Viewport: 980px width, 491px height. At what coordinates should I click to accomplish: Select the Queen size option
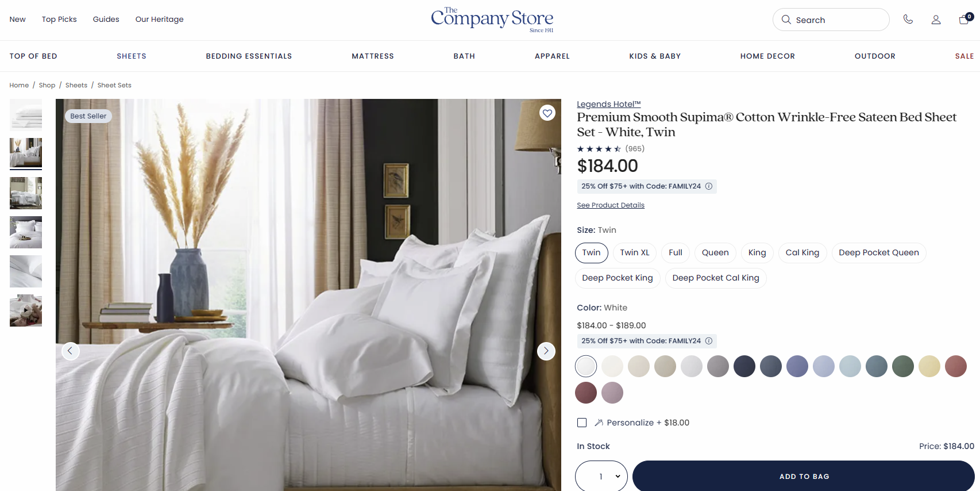715,253
